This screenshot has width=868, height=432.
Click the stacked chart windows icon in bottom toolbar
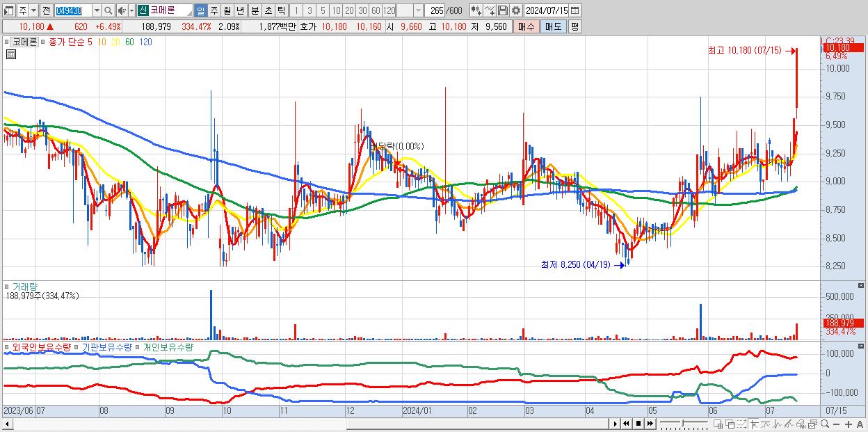pos(812,424)
